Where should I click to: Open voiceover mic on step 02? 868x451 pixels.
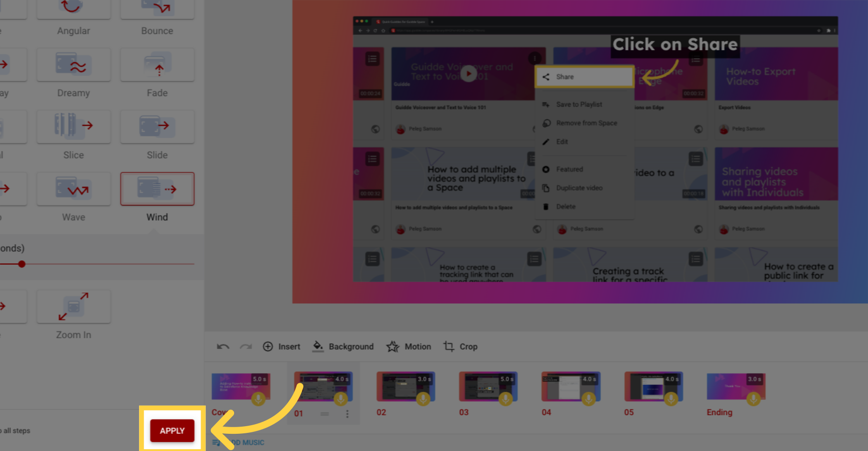click(x=423, y=399)
